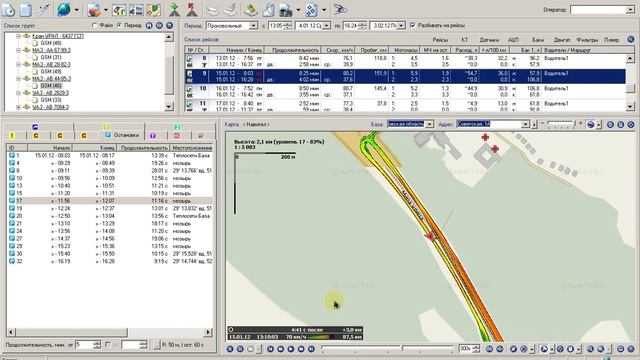The width and height of the screenshot is (640, 360).
Task: Click the clock document icon in toolbar
Action: (x=8, y=9)
